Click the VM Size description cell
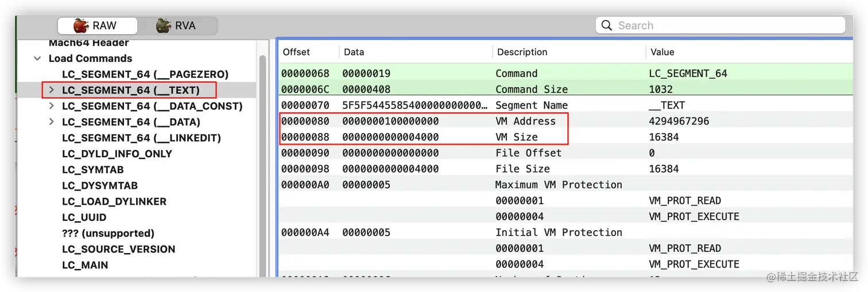Viewport: 868px width, 292px height. [516, 137]
